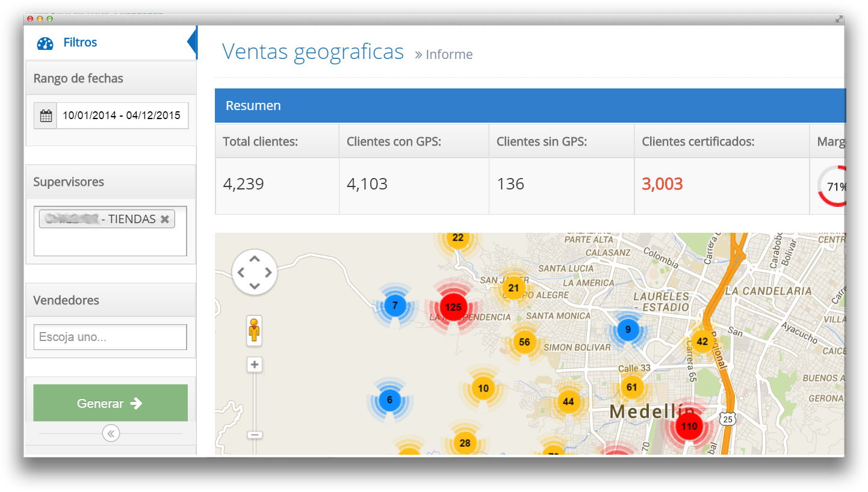Click the date range input field
Image resolution: width=868 pixels, height=492 pixels.
(122, 116)
